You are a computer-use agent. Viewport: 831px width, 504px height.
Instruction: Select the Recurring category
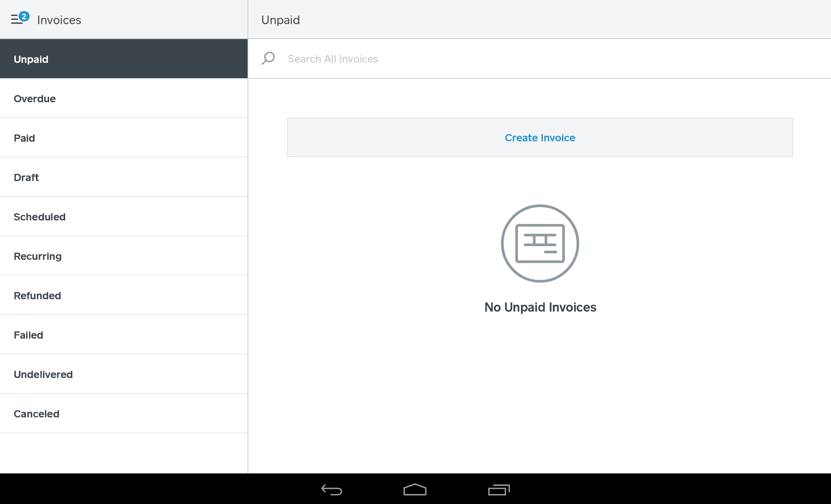123,256
